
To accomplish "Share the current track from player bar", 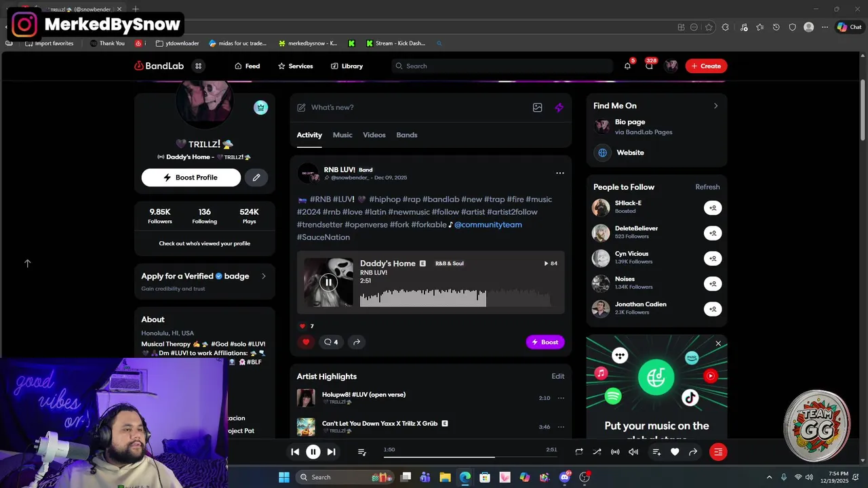I will tap(693, 452).
